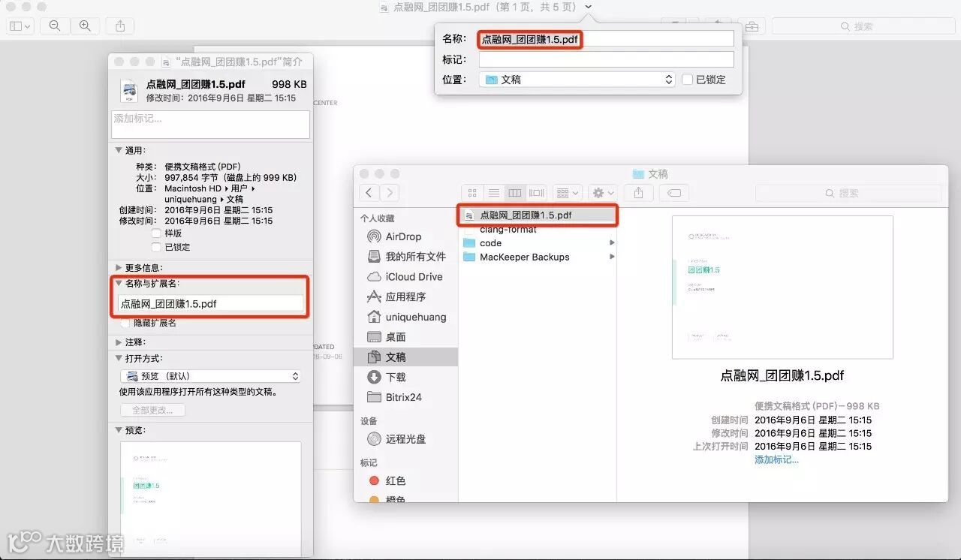Viewport: 961px width, 560px height.
Task: Zoom in on the PDF in Preview
Action: tap(85, 26)
